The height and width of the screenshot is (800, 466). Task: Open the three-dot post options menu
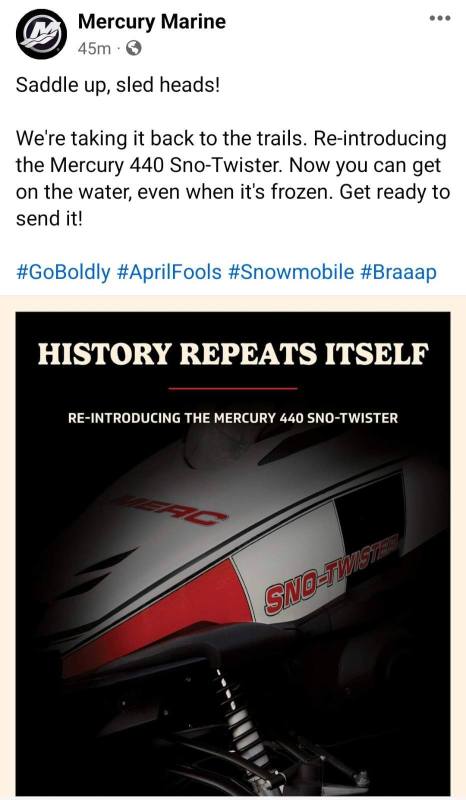(439, 18)
